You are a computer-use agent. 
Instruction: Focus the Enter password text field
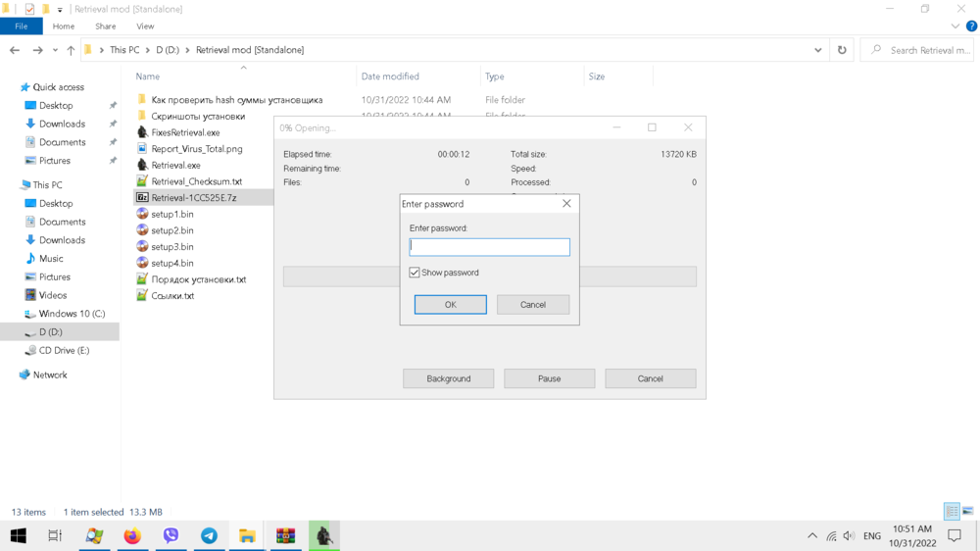(x=489, y=247)
